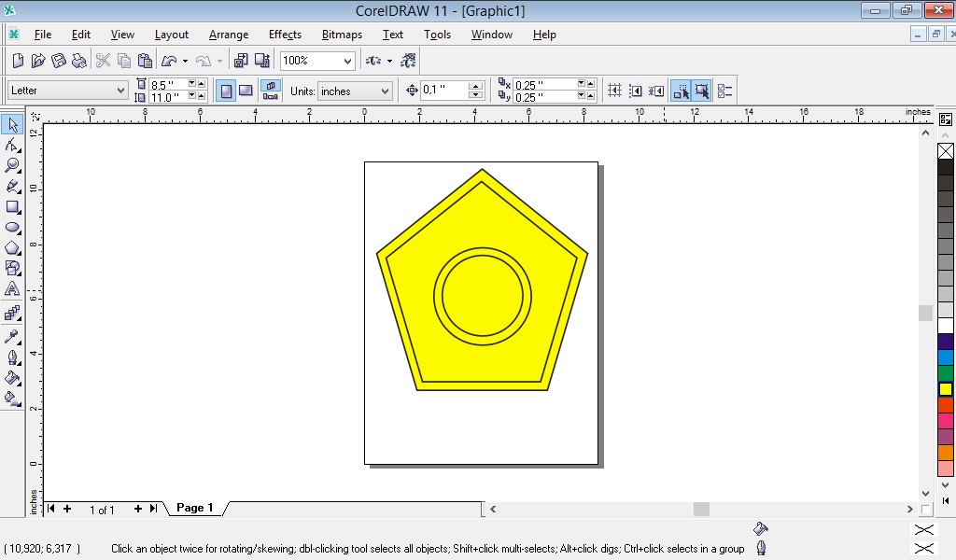The image size is (956, 560).
Task: Toggle Snap to Grid
Action: [x=614, y=91]
